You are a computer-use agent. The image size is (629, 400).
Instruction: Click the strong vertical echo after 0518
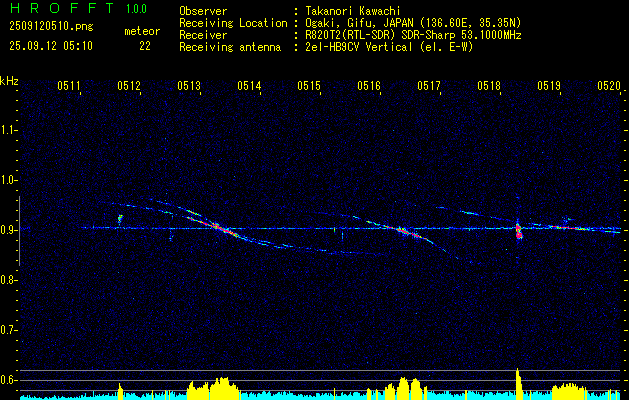519,231
